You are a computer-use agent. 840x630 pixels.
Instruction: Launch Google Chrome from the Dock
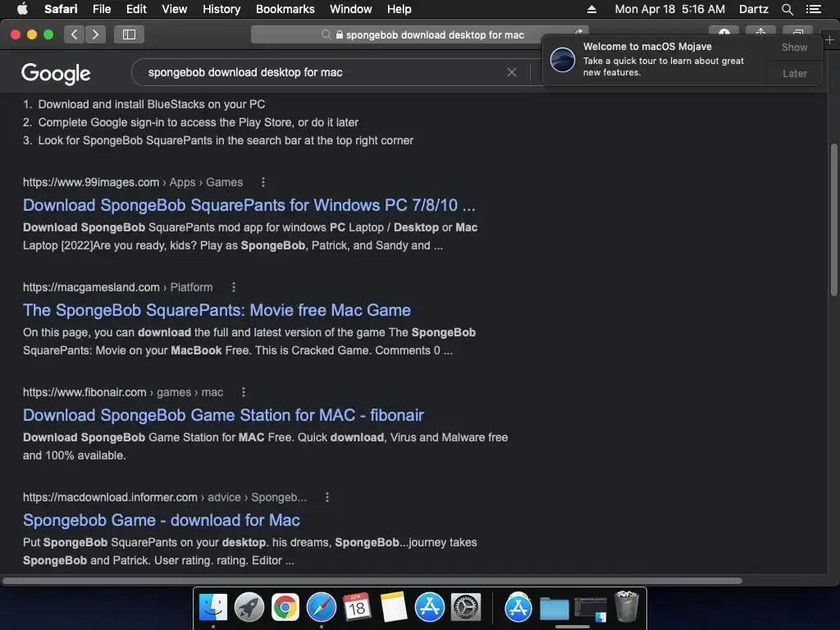click(x=285, y=608)
